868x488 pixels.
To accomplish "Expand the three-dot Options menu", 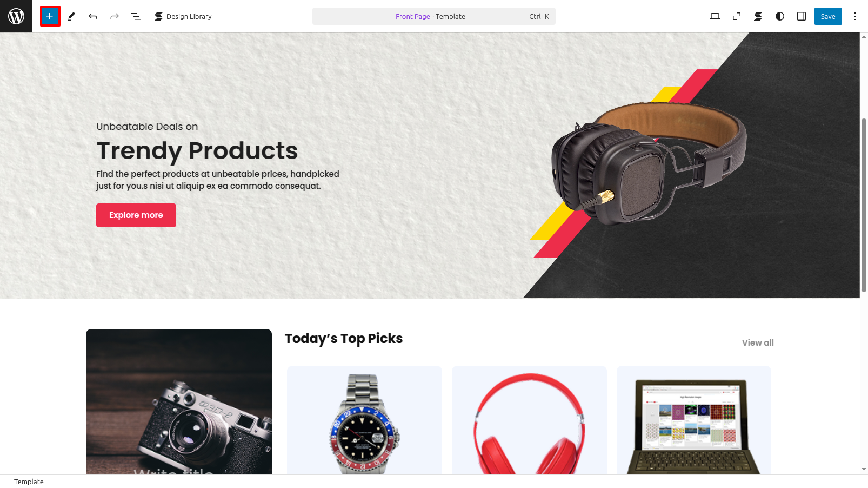I will tap(855, 16).
